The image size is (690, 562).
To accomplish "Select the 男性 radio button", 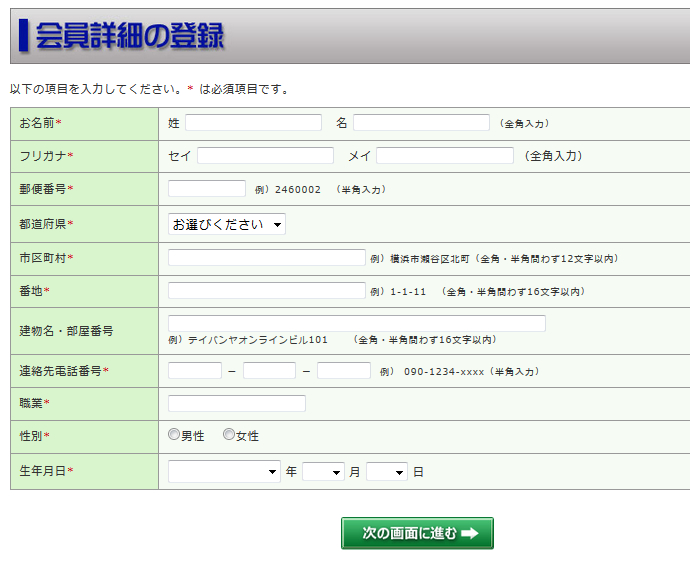I will coord(174,435).
